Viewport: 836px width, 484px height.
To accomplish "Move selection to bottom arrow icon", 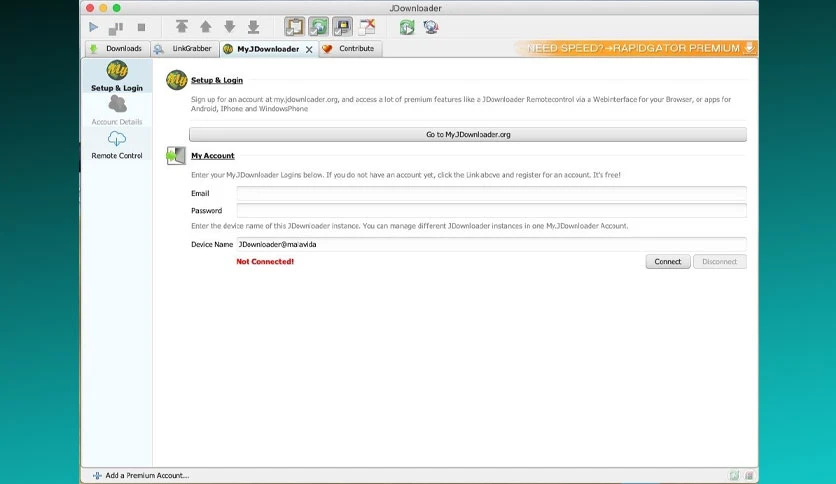I will pyautogui.click(x=253, y=27).
